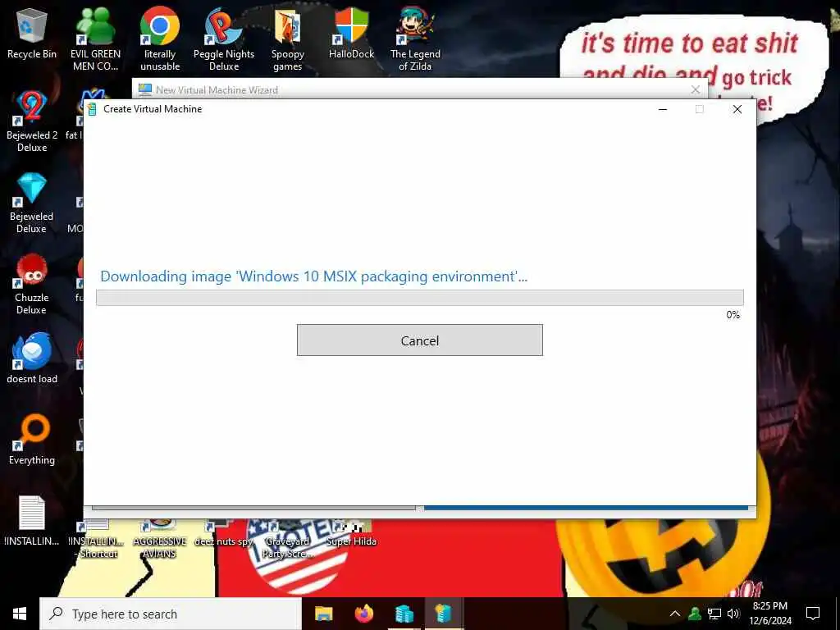The width and height of the screenshot is (840, 630).
Task: Open File Explorer from the taskbar
Action: click(323, 614)
